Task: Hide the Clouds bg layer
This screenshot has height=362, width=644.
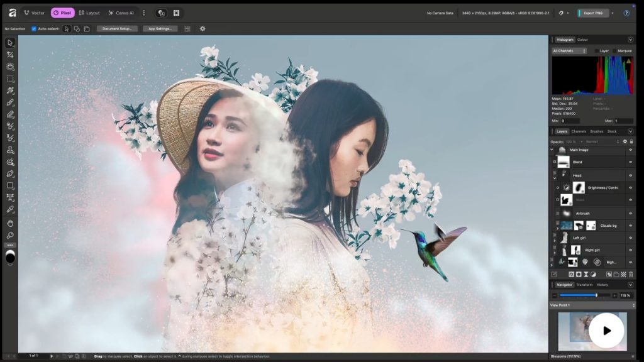Action: pyautogui.click(x=630, y=225)
